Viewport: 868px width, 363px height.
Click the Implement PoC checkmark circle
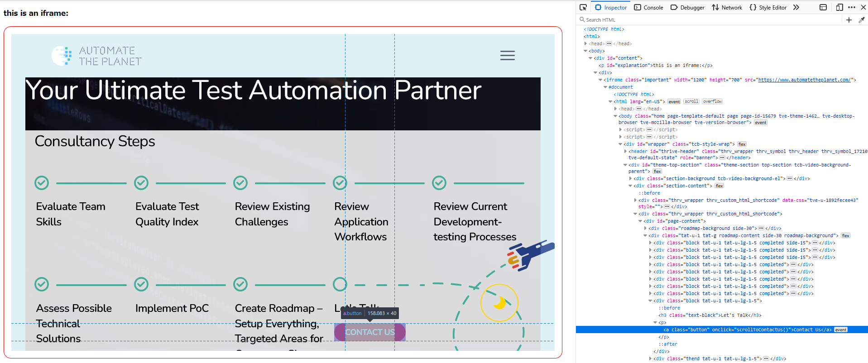coord(141,284)
